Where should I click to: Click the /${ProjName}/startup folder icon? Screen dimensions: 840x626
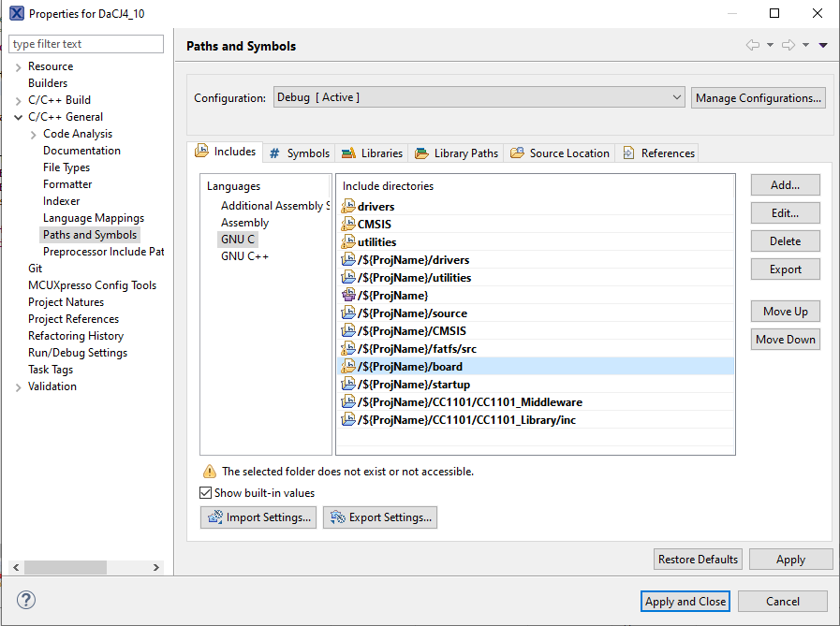[348, 384]
